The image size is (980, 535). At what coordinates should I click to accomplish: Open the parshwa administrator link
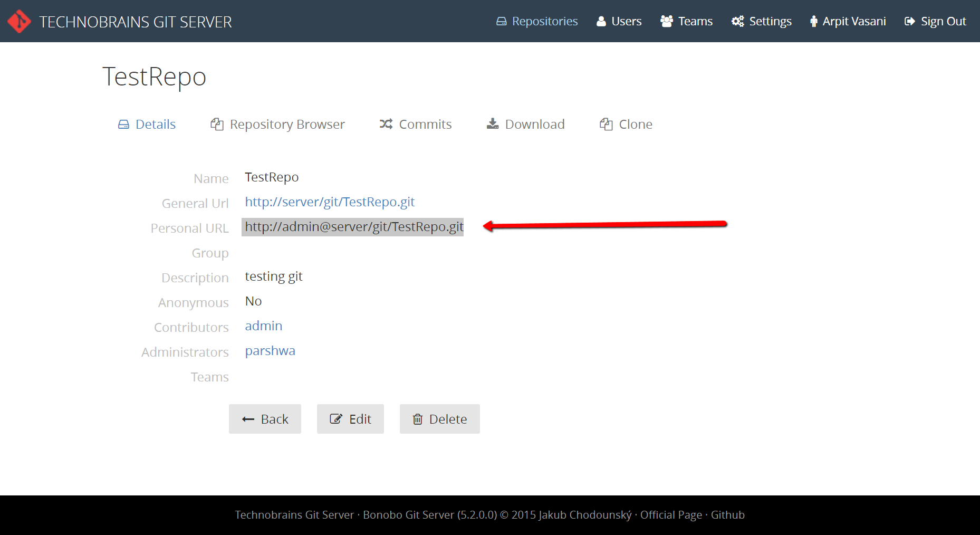tap(270, 351)
